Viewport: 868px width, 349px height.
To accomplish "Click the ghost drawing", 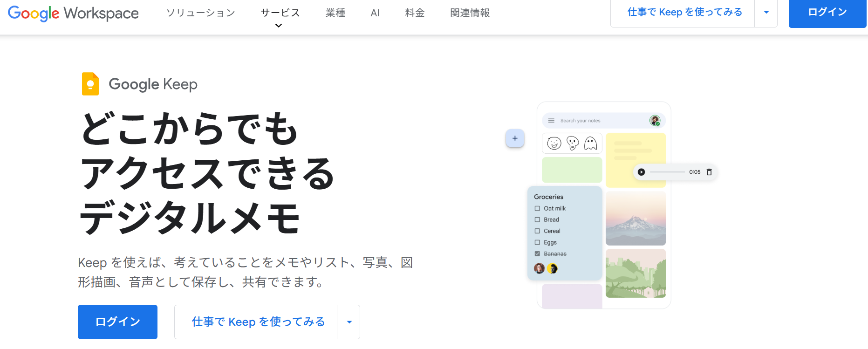I will (590, 144).
